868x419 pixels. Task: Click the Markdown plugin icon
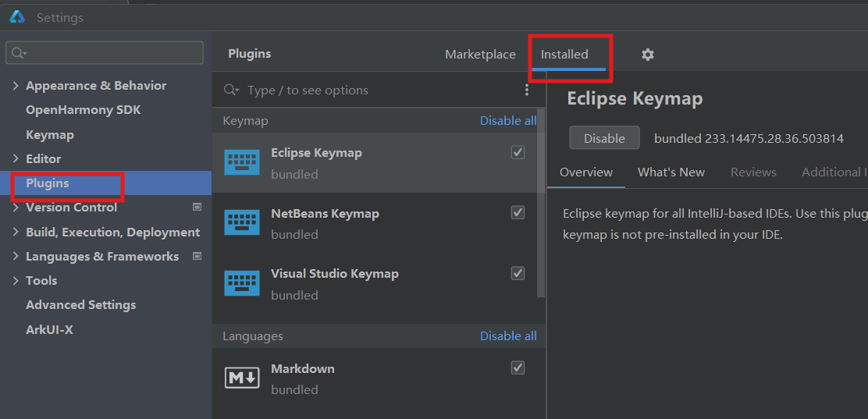[242, 378]
